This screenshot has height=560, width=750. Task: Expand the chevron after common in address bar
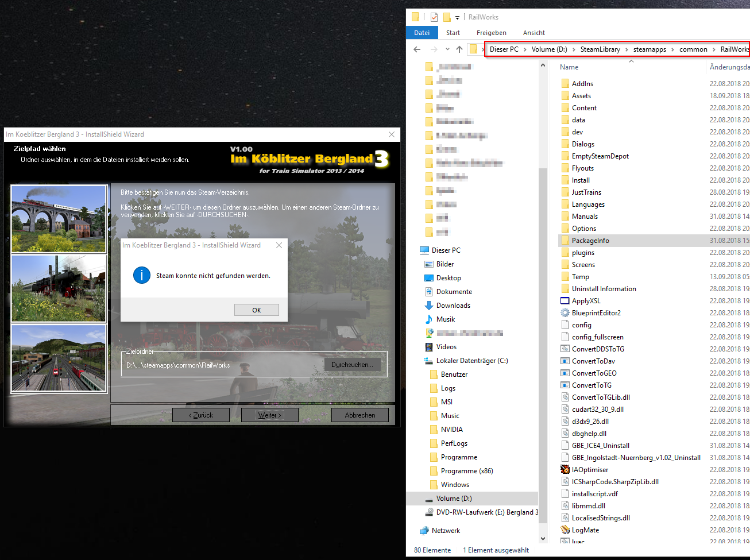coord(714,49)
